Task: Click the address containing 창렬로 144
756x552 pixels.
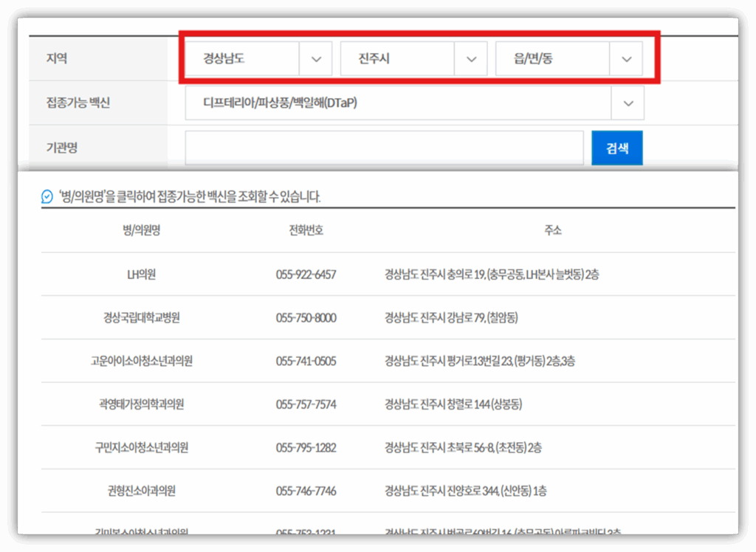Action: [453, 404]
